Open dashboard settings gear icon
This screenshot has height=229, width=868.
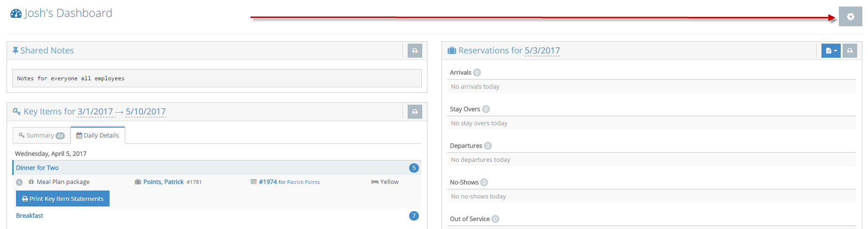tap(850, 17)
